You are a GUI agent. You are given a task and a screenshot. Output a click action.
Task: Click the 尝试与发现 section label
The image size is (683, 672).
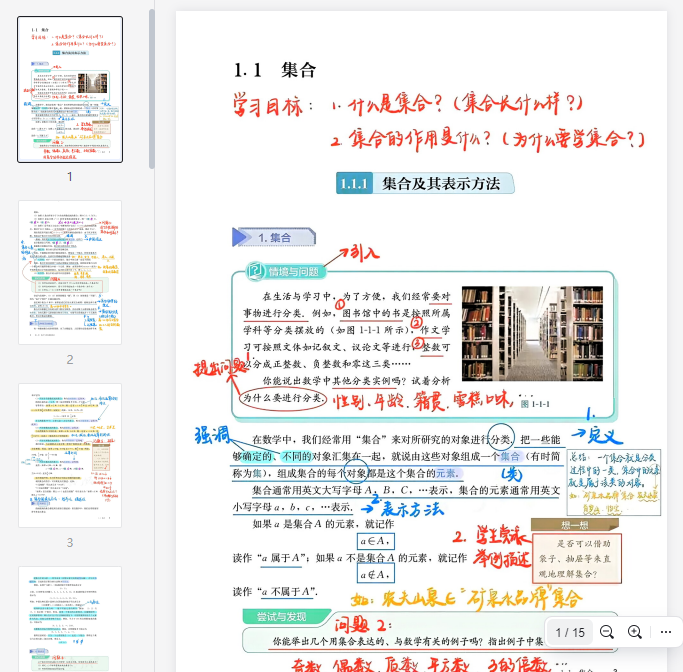286,616
